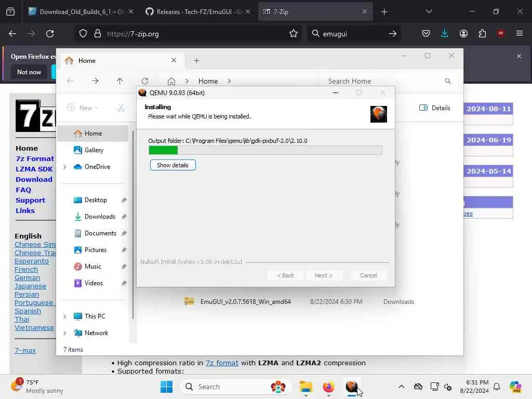Close the Home tab in File Explorer
Image resolution: width=532 pixels, height=399 pixels.
click(x=174, y=60)
